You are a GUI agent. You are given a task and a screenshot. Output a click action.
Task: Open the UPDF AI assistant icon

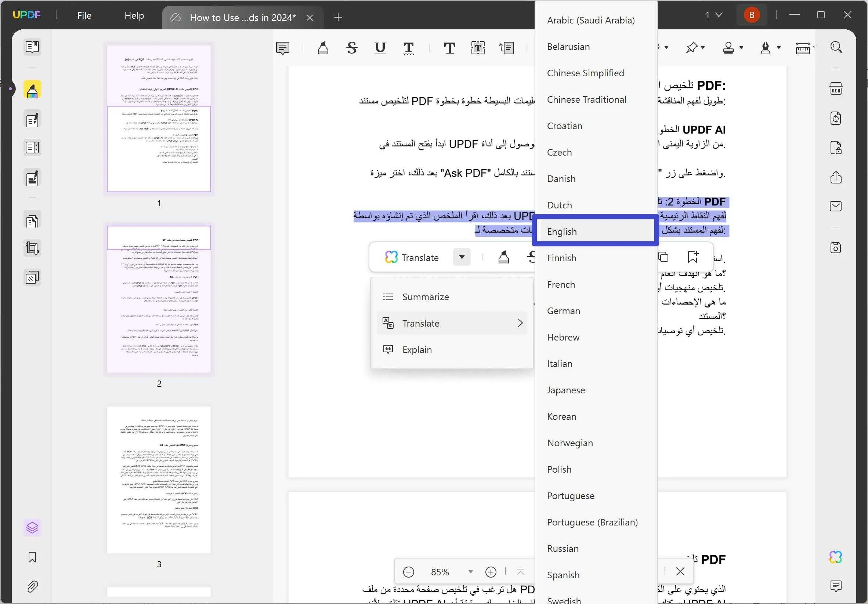(836, 557)
